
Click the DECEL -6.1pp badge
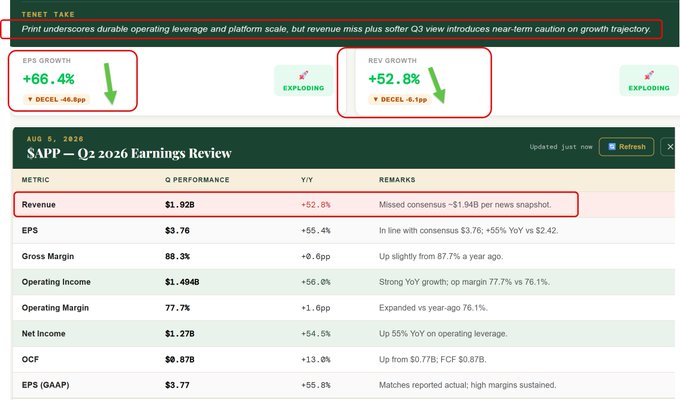click(x=400, y=99)
